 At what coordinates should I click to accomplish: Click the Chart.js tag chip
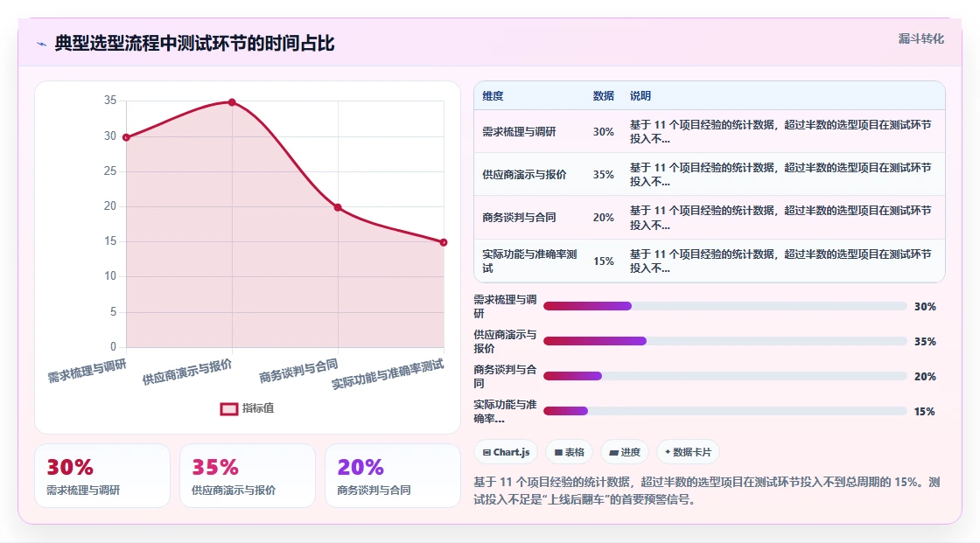coord(507,452)
